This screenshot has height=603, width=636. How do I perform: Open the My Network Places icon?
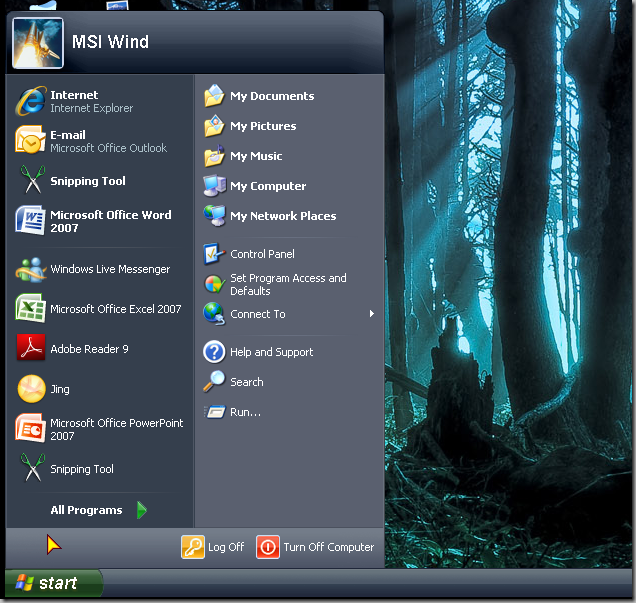214,216
